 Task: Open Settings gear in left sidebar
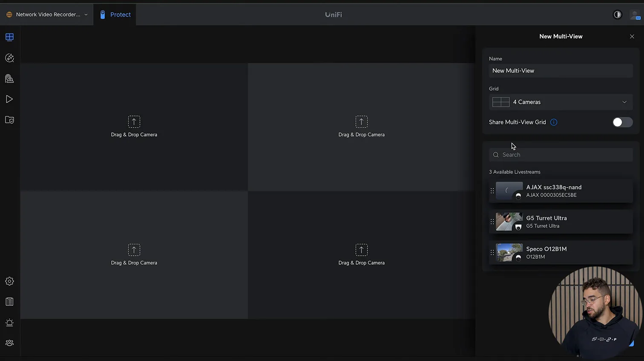(x=9, y=281)
